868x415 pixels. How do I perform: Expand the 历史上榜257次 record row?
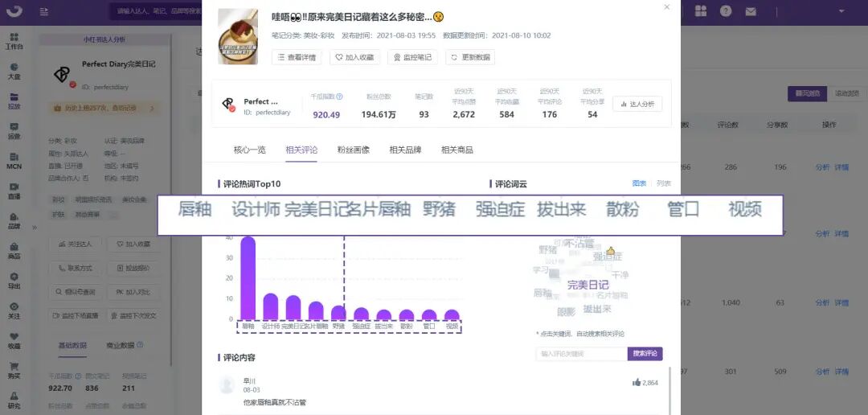(x=104, y=109)
